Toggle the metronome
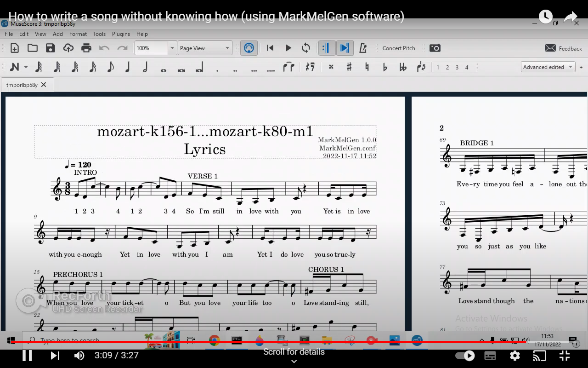Image resolution: width=588 pixels, height=368 pixels. pos(363,48)
